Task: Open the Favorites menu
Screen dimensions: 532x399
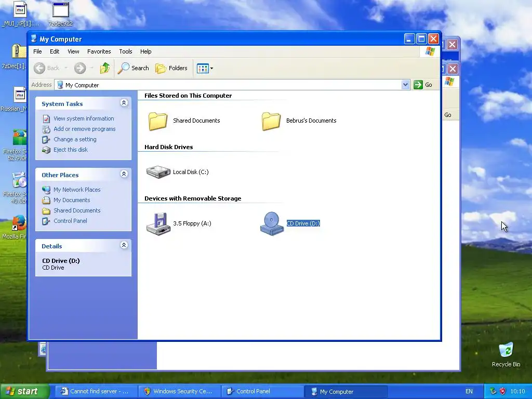Action: pyautogui.click(x=99, y=51)
